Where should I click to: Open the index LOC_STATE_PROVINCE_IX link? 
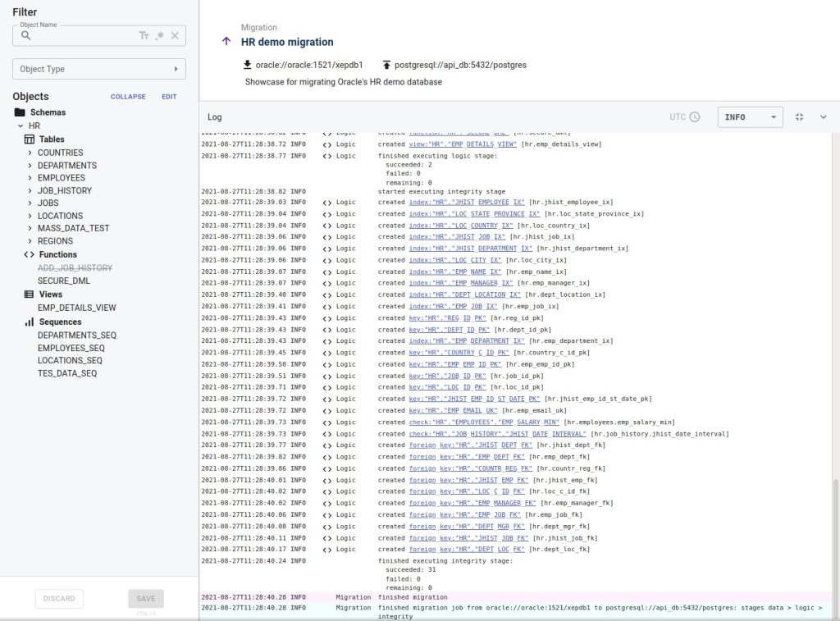point(474,214)
